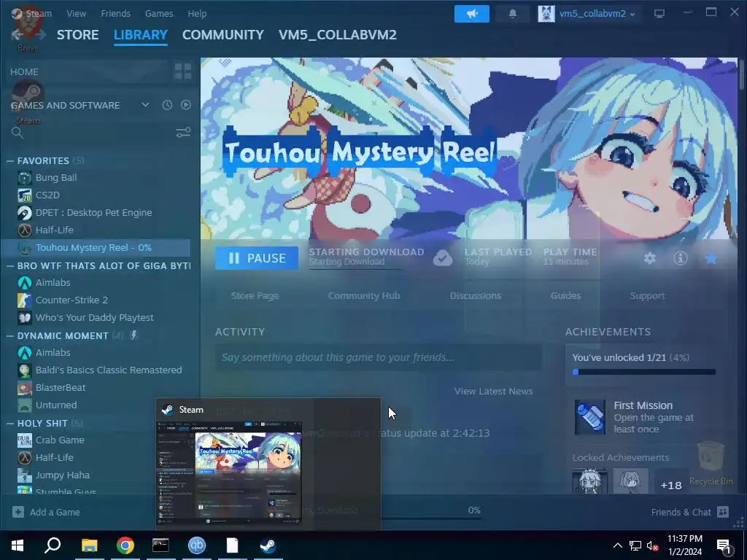This screenshot has height=560, width=747.
Task: Click the achievements progress bar
Action: 644,372
